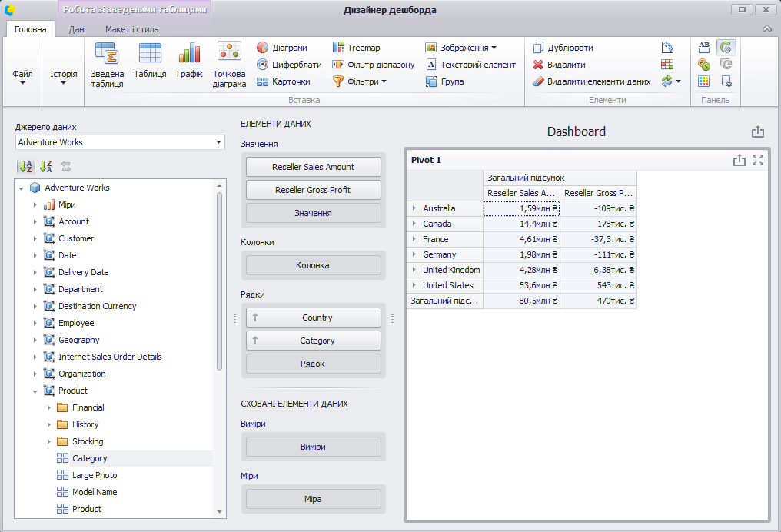This screenshot has height=532, width=781.
Task: Click the Canada 14,4млн sales cell
Action: point(521,224)
